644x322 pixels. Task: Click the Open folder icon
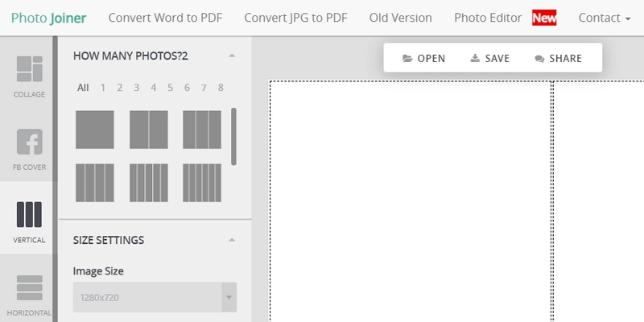click(x=407, y=59)
